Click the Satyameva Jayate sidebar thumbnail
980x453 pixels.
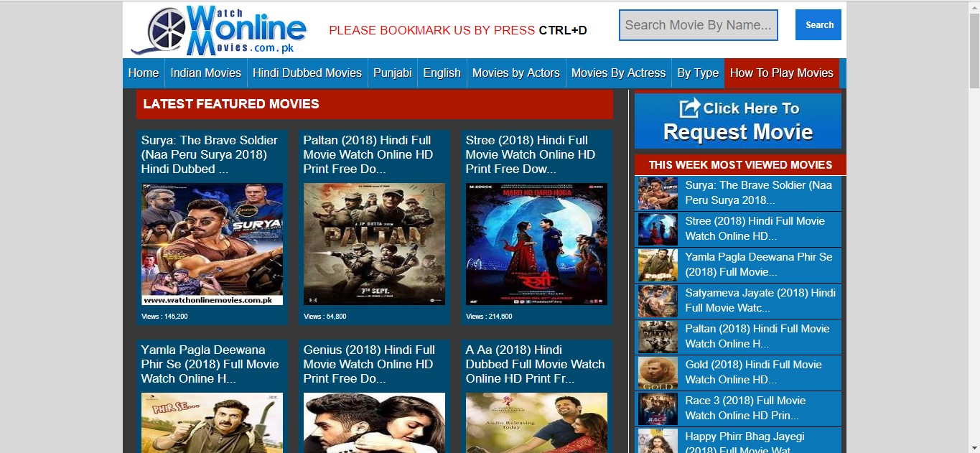pyautogui.click(x=658, y=301)
